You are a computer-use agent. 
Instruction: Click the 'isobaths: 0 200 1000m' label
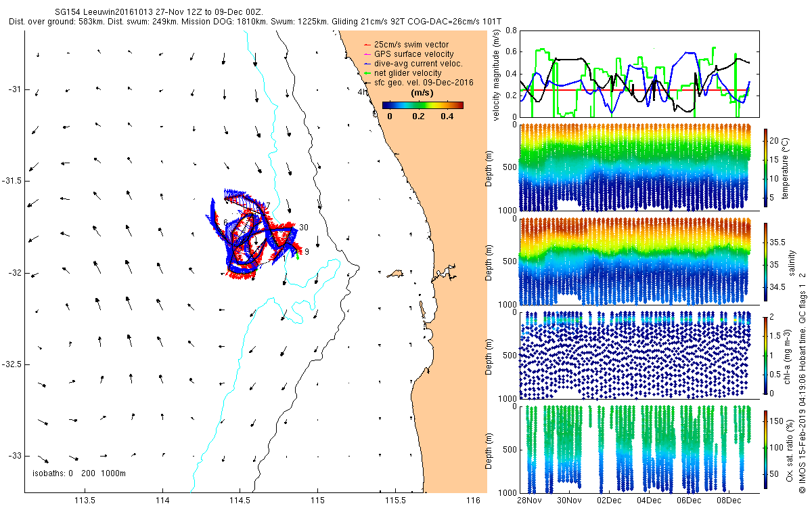coord(79,473)
